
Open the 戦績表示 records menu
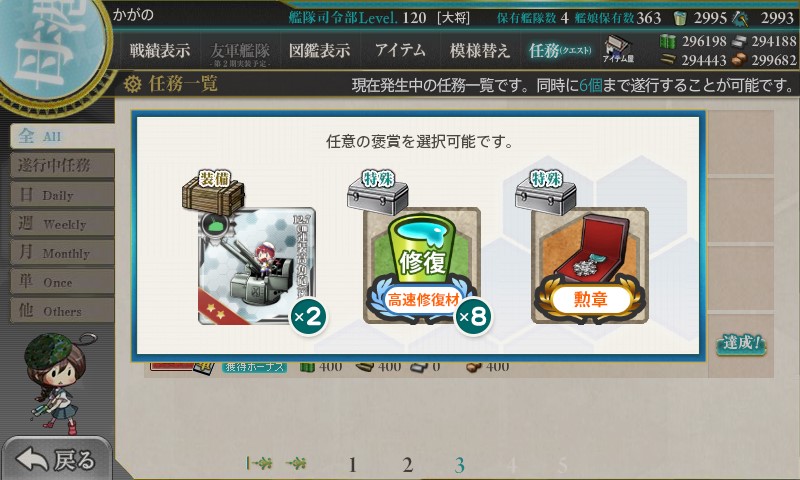160,50
